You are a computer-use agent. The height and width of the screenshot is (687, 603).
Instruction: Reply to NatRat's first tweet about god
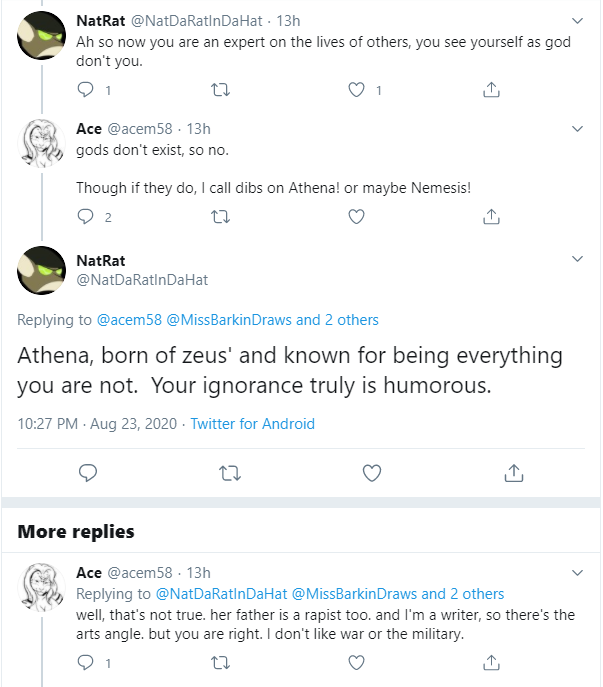coord(85,90)
